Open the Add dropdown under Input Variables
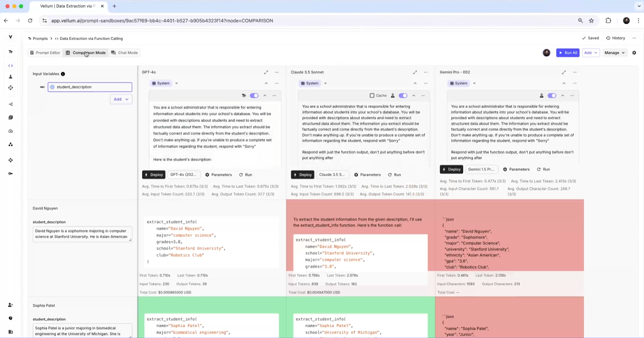 (121, 99)
